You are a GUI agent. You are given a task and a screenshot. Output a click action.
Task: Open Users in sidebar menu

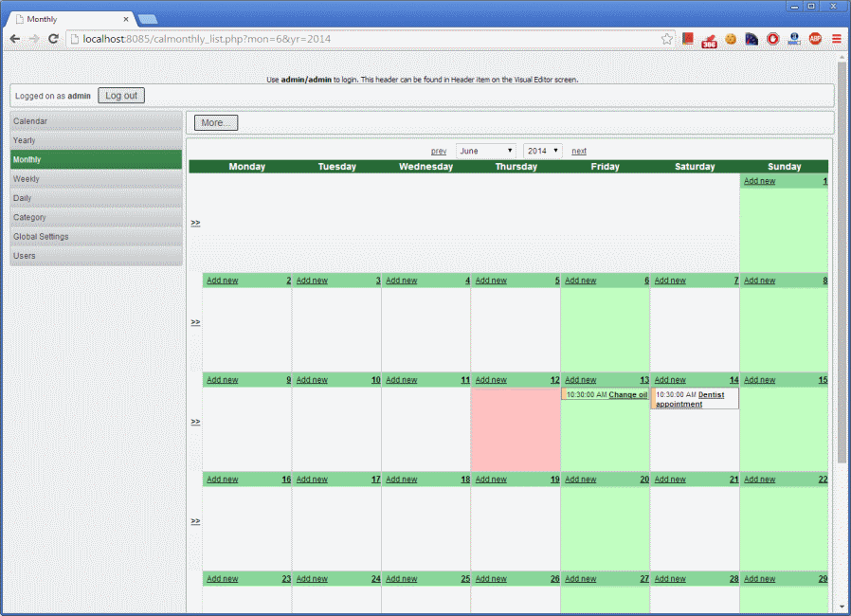pyautogui.click(x=96, y=256)
